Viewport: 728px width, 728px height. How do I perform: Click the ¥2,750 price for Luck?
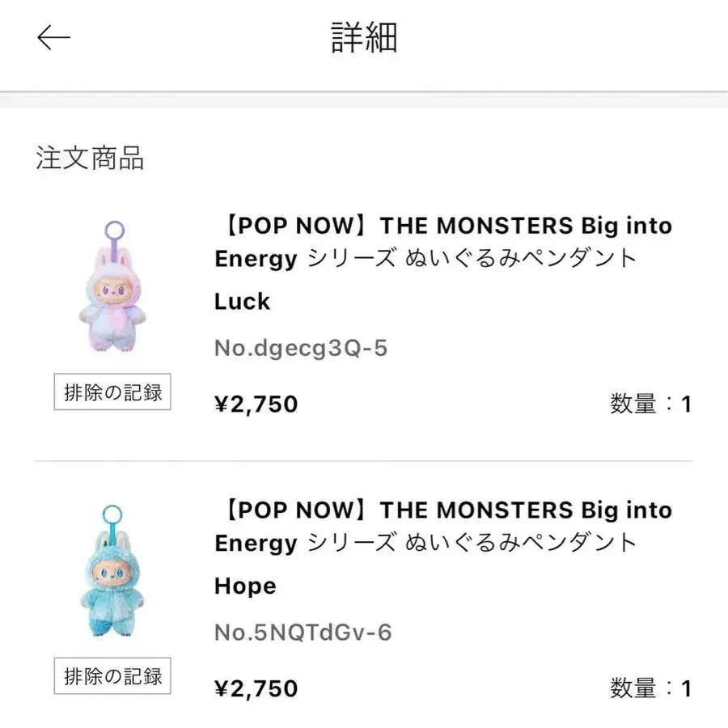coord(256,403)
